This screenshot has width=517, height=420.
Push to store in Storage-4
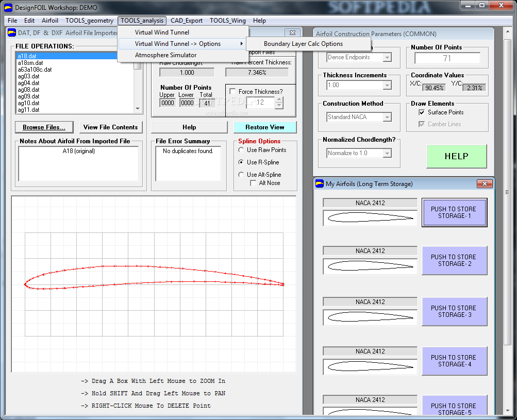tap(454, 361)
